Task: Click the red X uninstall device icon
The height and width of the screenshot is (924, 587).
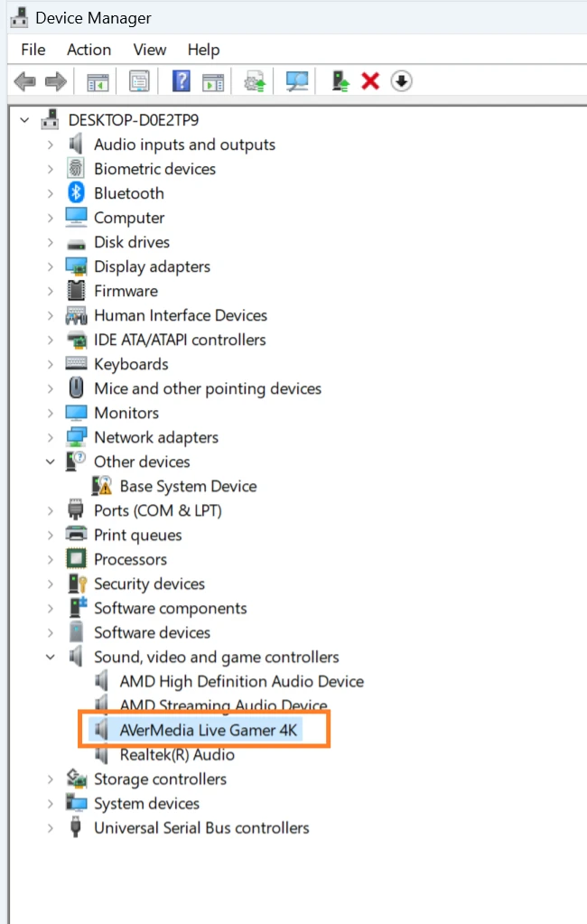Action: (370, 81)
